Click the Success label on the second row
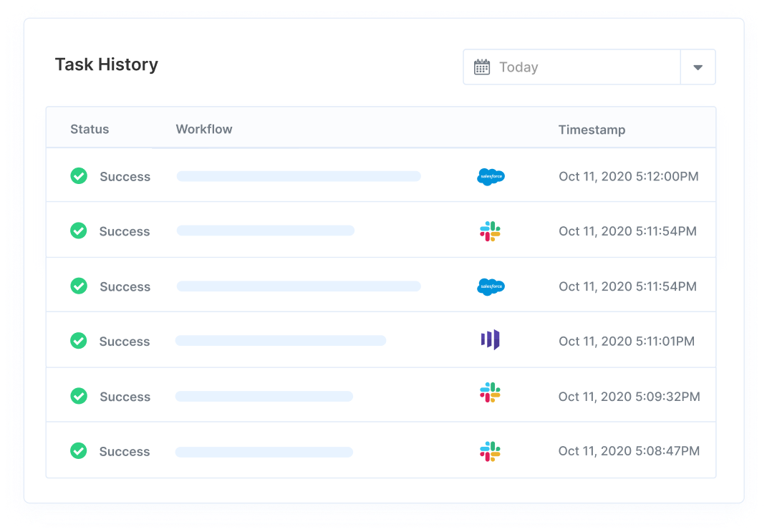The height and width of the screenshot is (532, 767). coord(124,231)
